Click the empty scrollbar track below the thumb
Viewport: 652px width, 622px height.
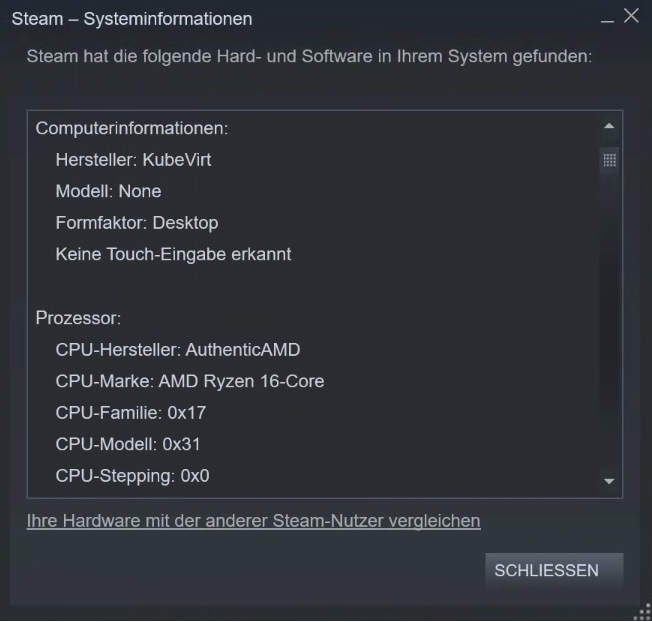click(610, 322)
